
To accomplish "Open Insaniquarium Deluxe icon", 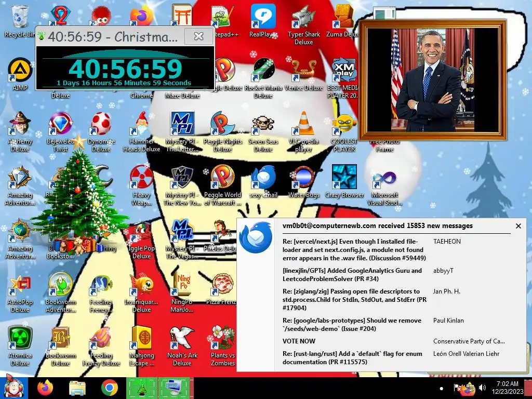I will [141, 292].
